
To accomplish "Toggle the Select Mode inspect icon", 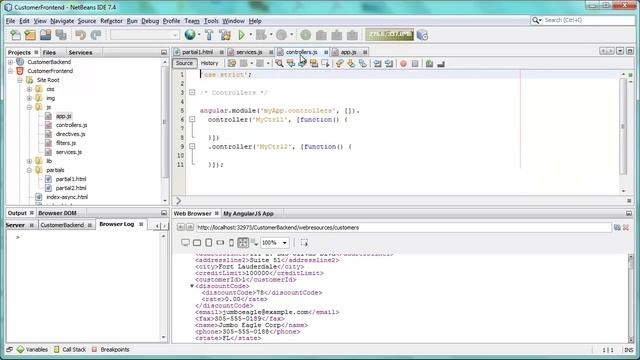I will tap(304, 242).
